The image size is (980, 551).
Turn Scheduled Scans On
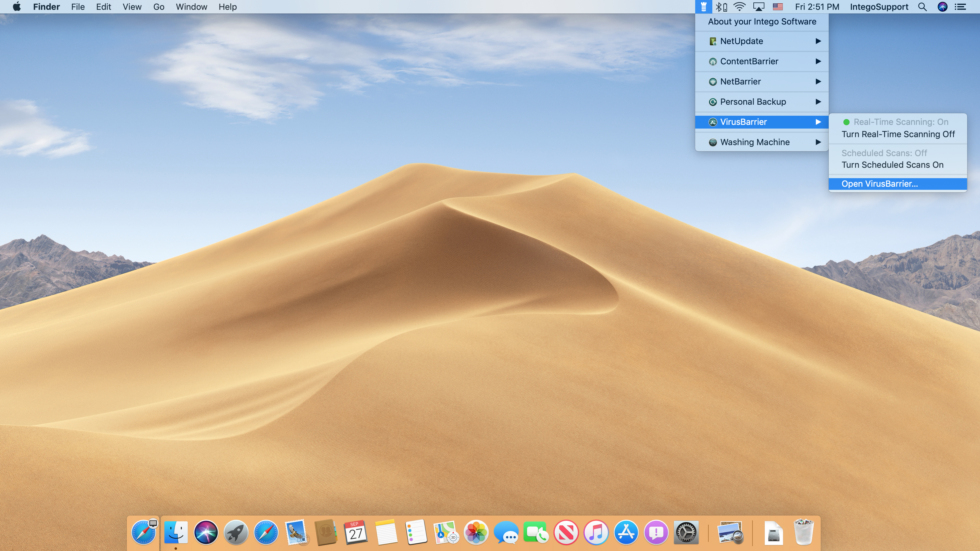click(898, 165)
